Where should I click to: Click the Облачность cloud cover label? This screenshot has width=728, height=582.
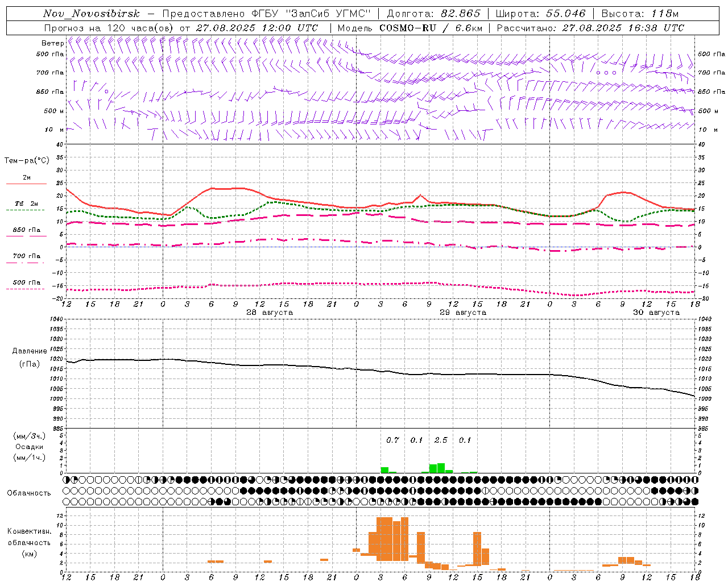29,493
